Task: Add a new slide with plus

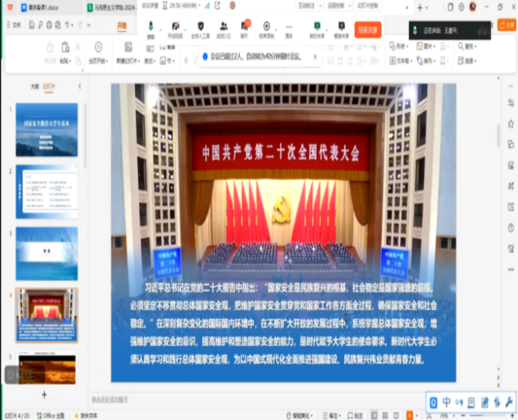Action: [44, 395]
